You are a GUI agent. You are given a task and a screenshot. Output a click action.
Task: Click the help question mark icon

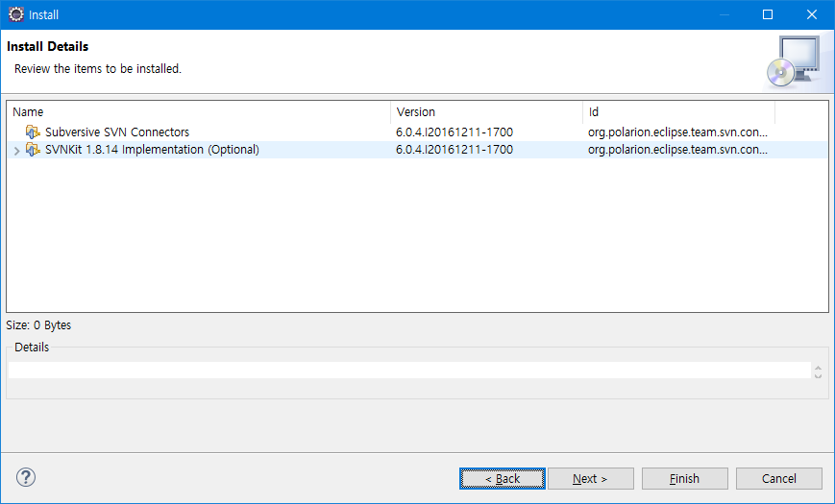click(x=26, y=477)
